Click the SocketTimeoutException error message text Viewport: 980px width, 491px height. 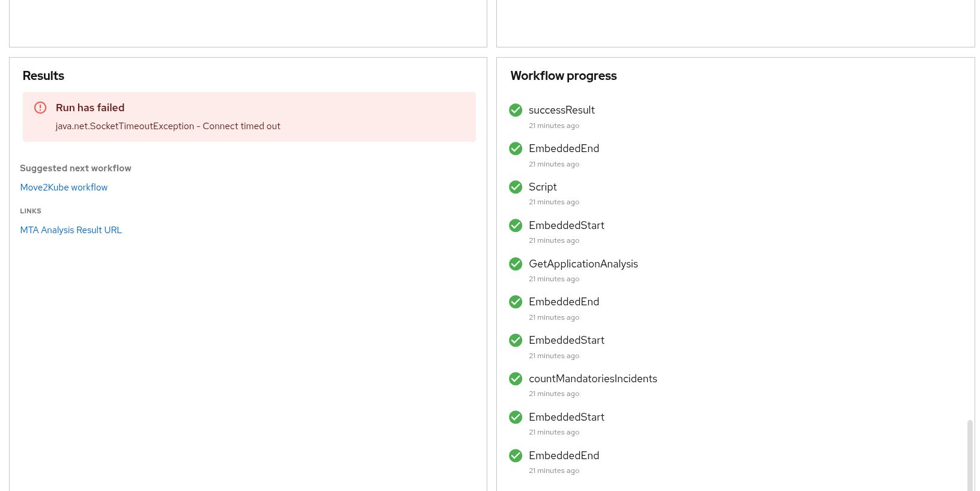(x=168, y=126)
